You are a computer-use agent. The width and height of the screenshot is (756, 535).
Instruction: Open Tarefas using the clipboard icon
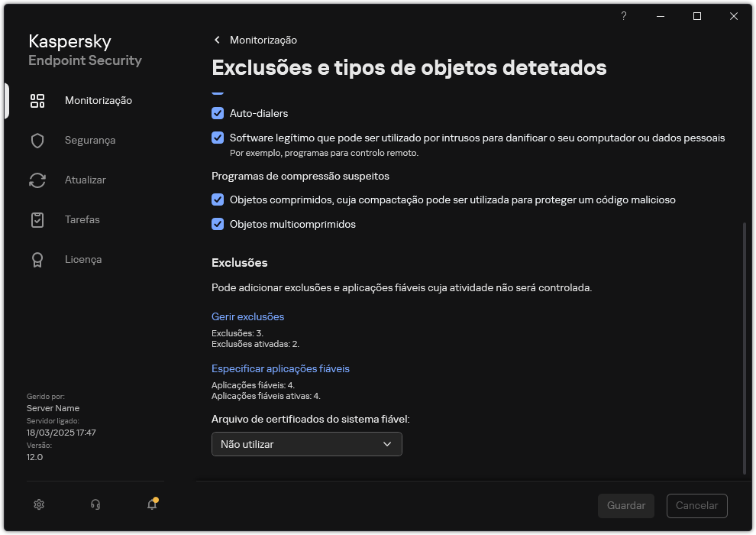pos(37,219)
